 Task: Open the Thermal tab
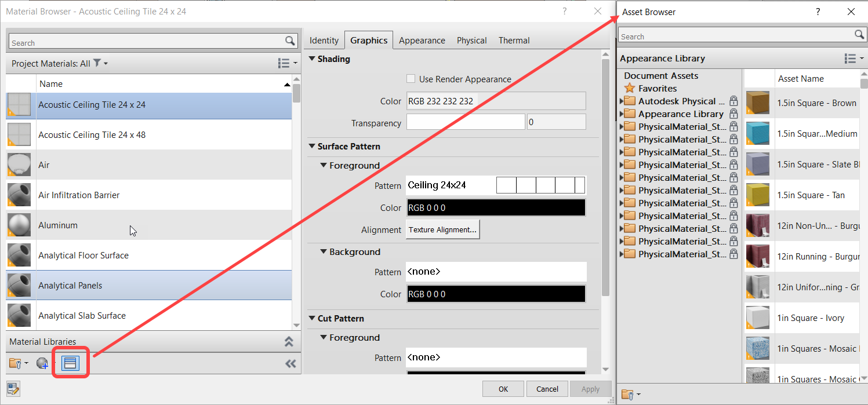(x=514, y=40)
